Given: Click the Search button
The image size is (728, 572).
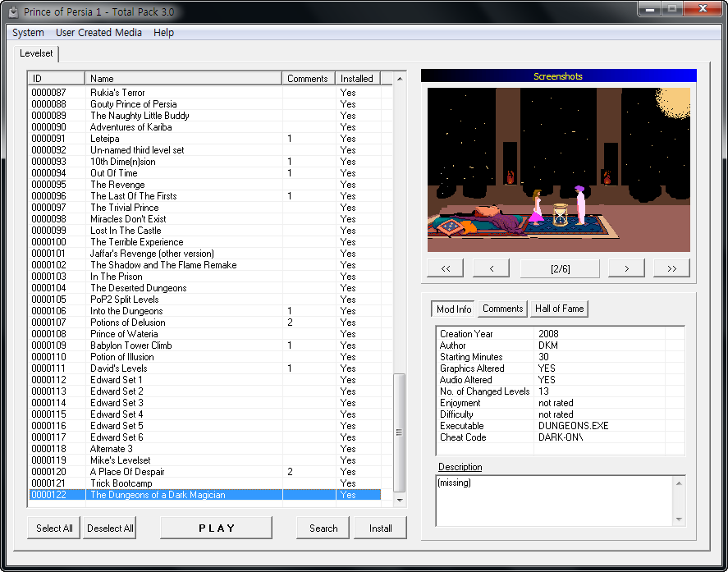Looking at the screenshot, I should click(x=323, y=528).
